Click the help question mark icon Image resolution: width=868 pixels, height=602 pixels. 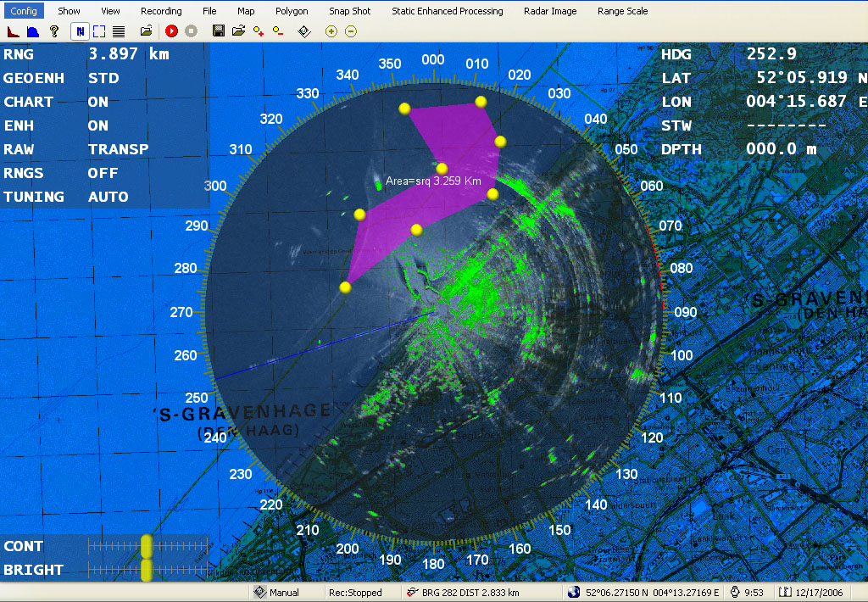point(53,31)
